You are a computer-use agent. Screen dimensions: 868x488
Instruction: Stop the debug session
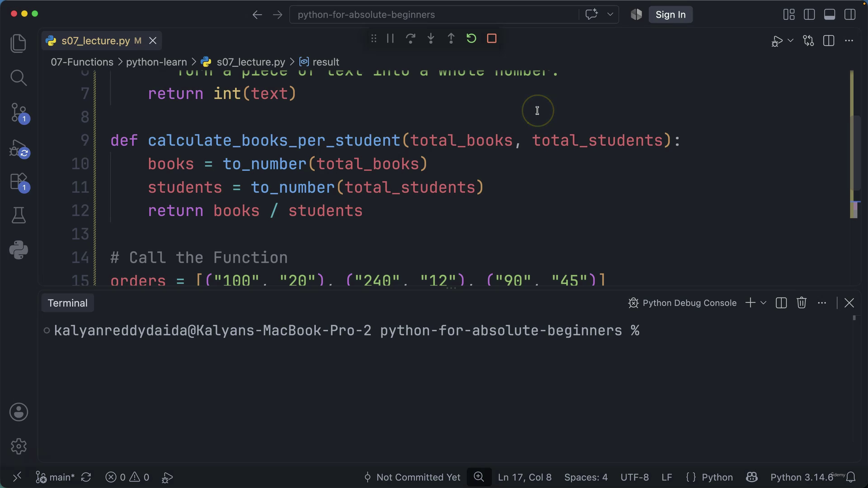point(492,38)
